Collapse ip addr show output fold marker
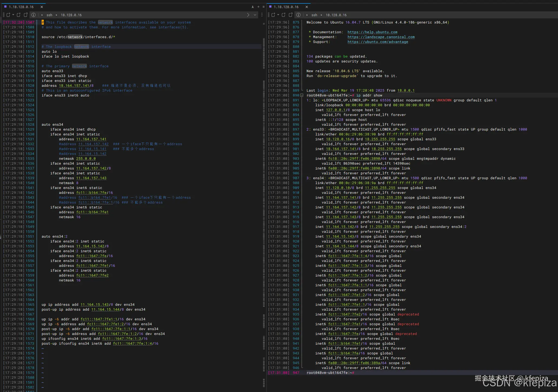The height and width of the screenshot is (392, 558). click(302, 95)
